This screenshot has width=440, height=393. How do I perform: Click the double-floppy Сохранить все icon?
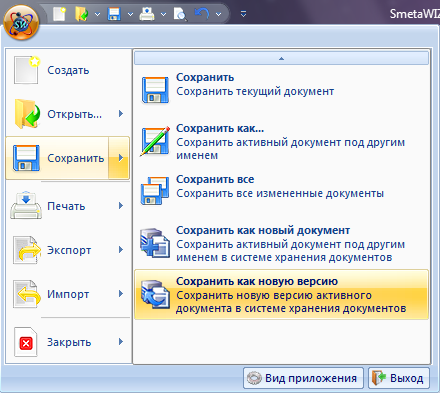[155, 191]
